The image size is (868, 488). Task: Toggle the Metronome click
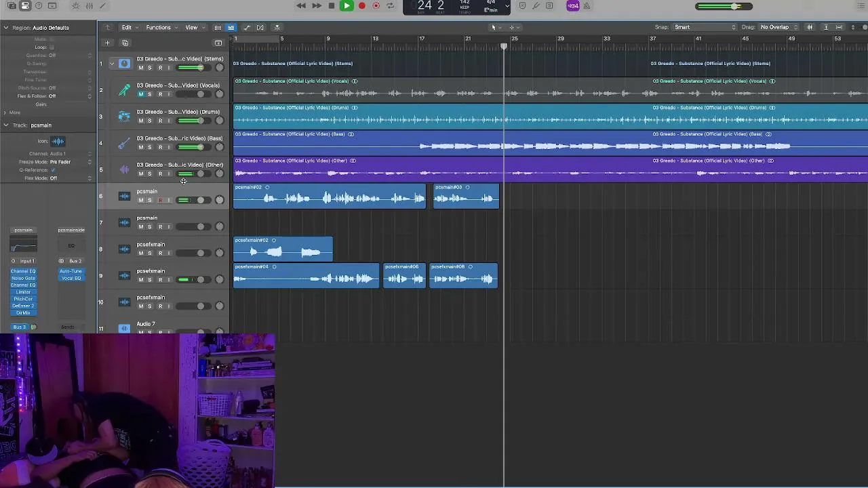coord(587,6)
